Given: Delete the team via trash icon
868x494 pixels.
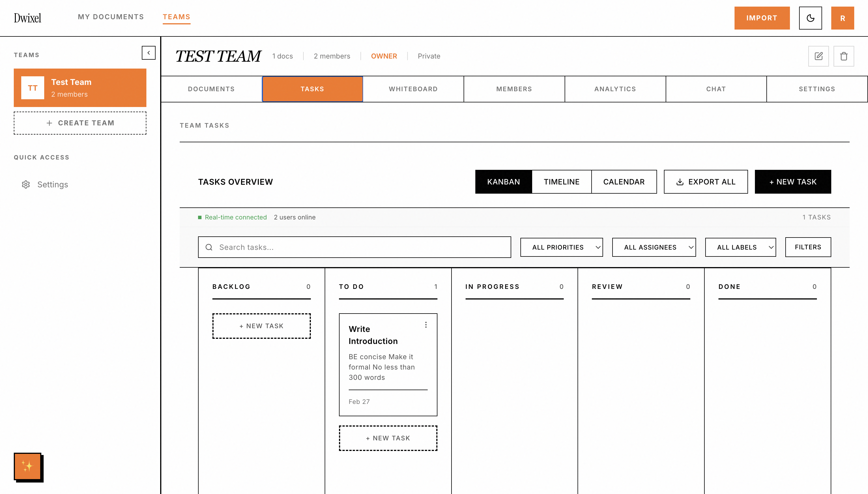Looking at the screenshot, I should point(844,56).
